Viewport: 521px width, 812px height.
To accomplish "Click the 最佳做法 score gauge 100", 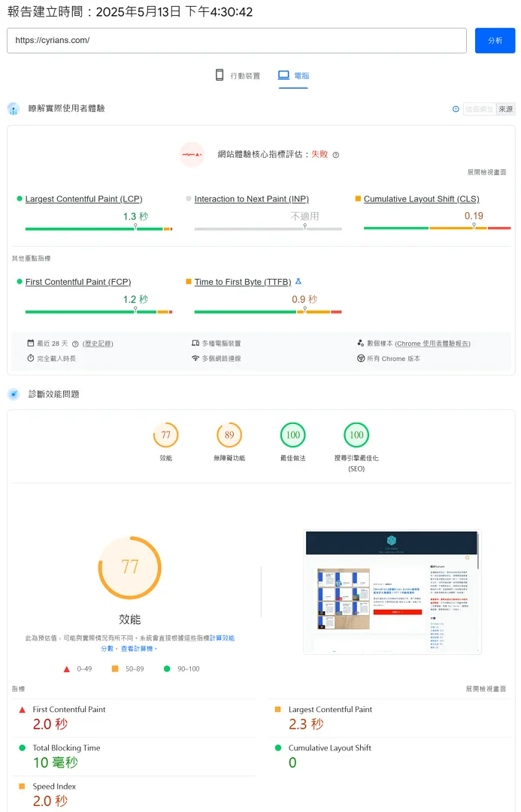I will [292, 435].
